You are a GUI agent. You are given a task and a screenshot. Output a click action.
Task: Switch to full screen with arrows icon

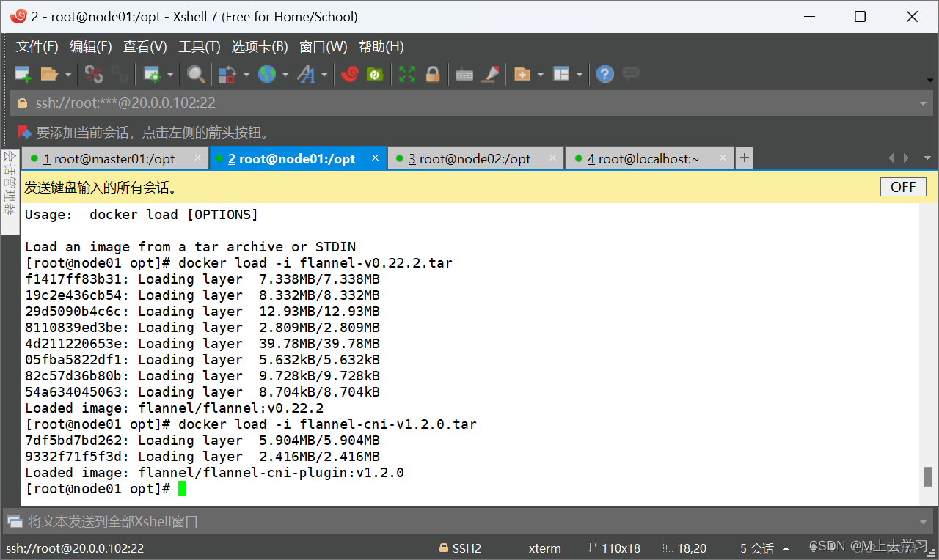click(x=407, y=74)
